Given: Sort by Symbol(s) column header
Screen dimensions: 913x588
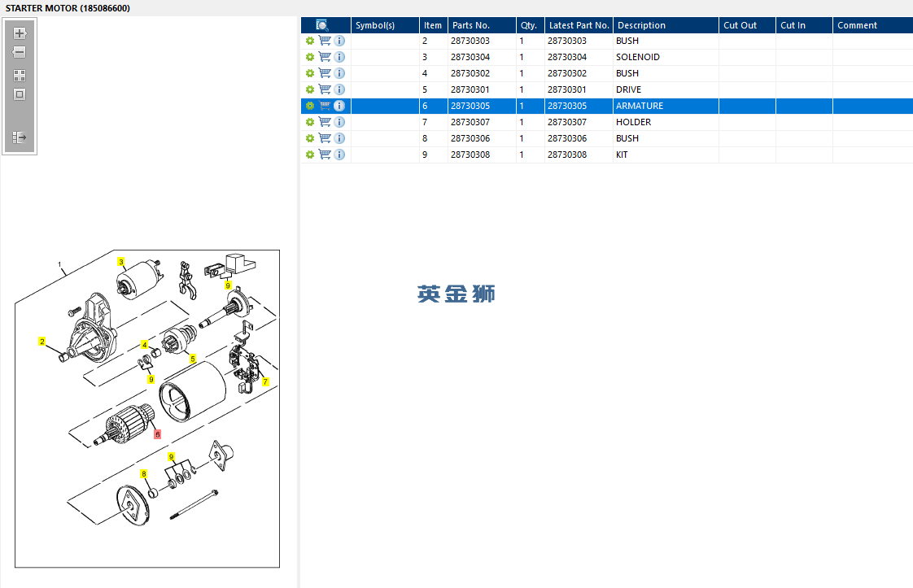Looking at the screenshot, I should click(385, 25).
